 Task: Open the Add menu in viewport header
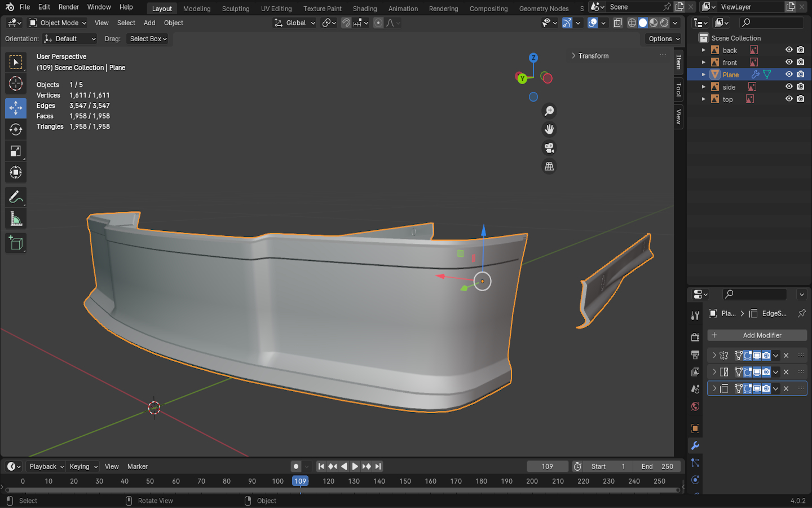click(x=149, y=23)
